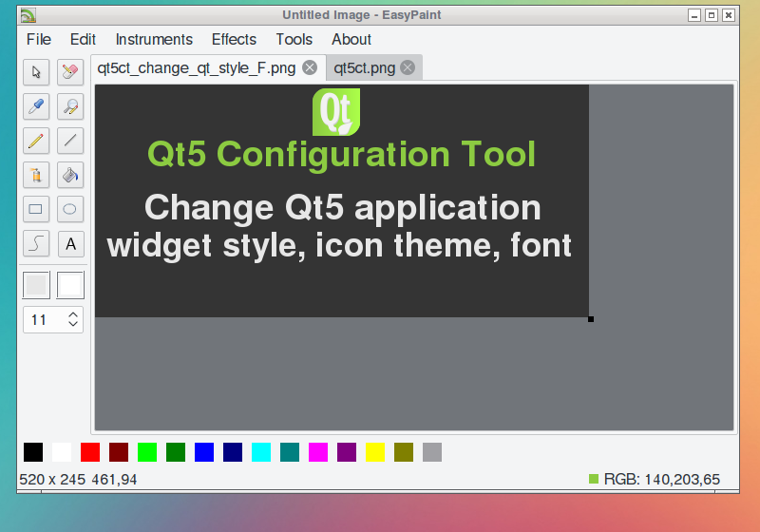Select the Line tool
The width and height of the screenshot is (760, 532).
point(70,141)
